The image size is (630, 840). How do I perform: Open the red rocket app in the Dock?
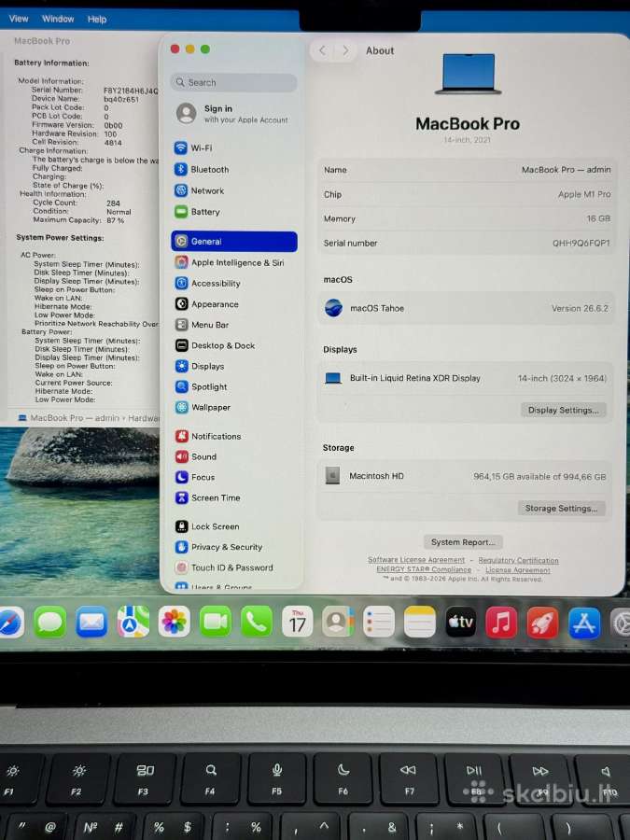(542, 623)
